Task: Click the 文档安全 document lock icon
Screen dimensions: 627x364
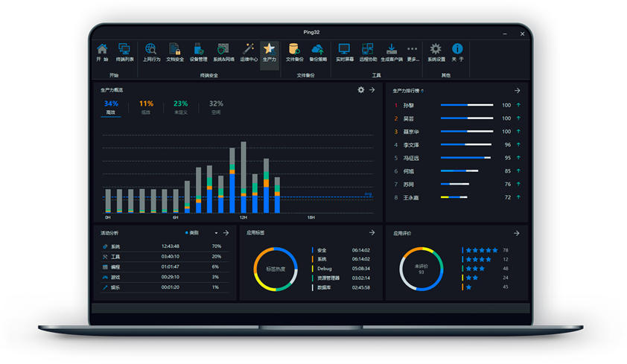Action: 174,50
